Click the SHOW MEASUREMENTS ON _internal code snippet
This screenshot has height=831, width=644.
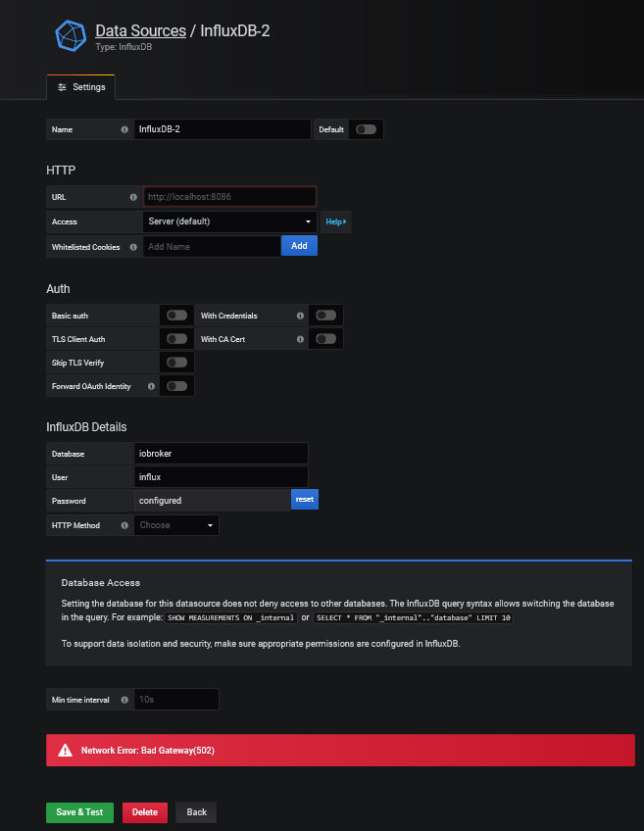pos(230,618)
